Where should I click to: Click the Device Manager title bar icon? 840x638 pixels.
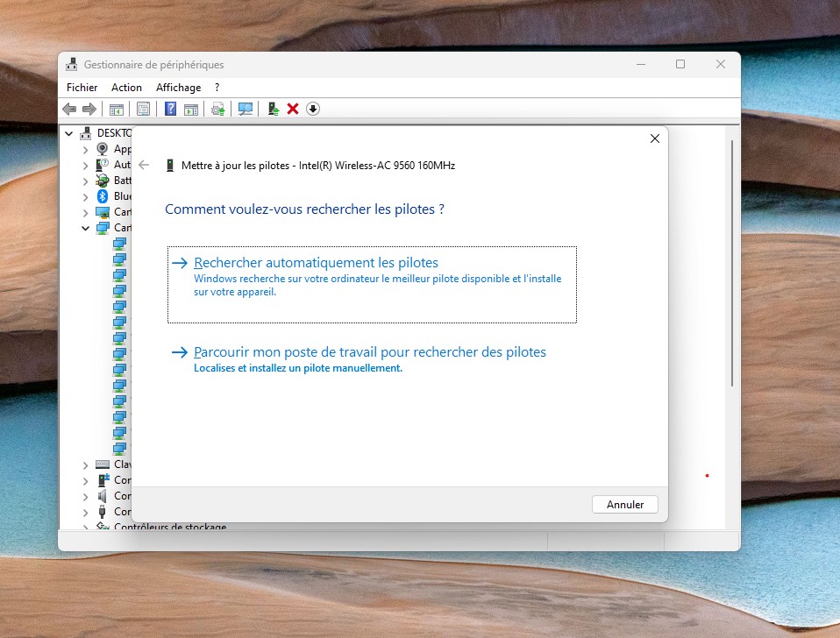[71, 65]
